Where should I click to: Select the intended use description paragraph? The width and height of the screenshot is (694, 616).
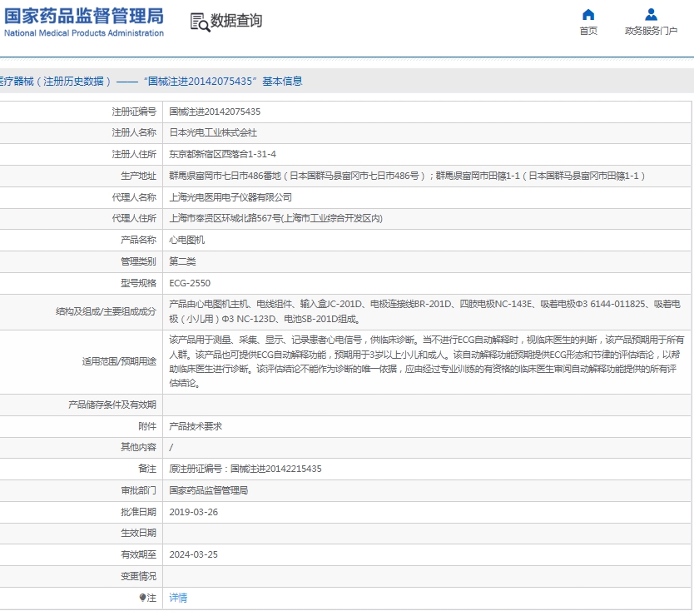click(427, 361)
